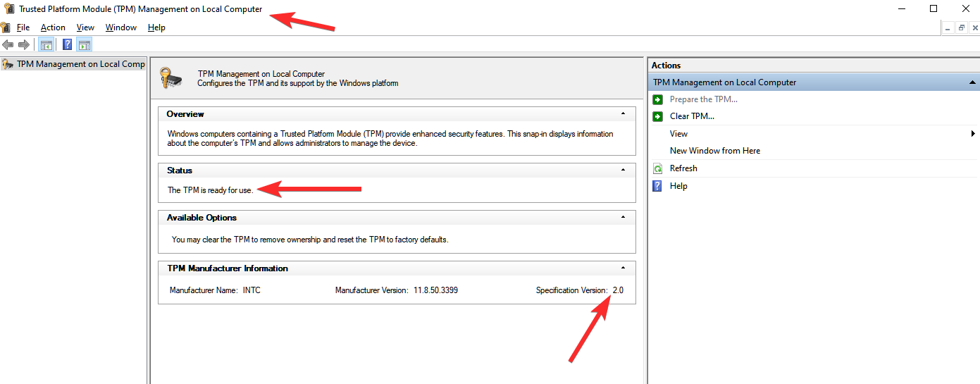Restore the inner MDI child window
This screenshot has width=980, height=384.
[x=962, y=27]
